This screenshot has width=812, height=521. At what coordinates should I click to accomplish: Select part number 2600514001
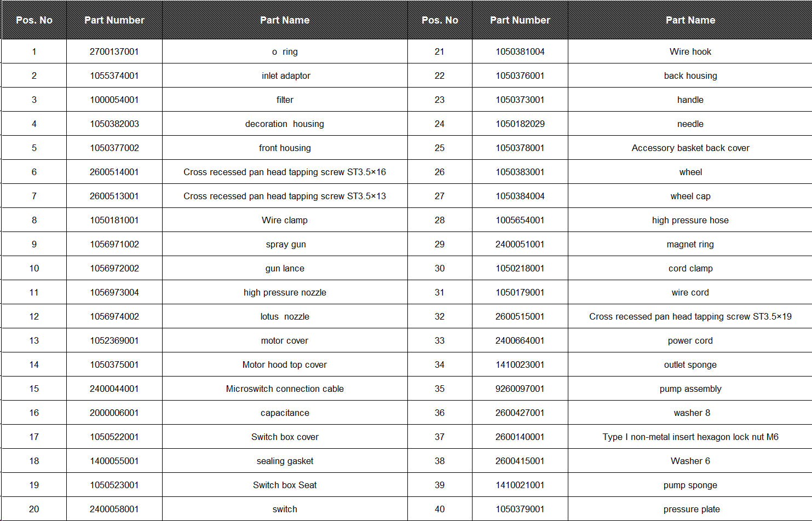click(114, 172)
